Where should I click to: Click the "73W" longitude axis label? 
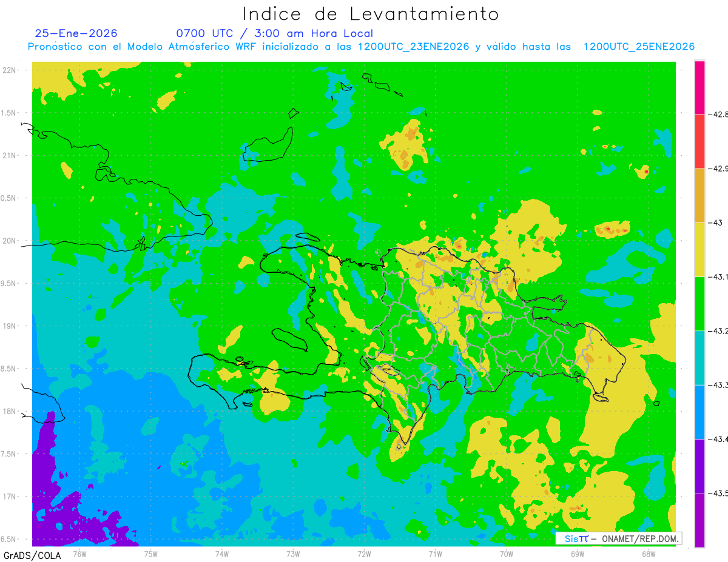[x=293, y=554]
